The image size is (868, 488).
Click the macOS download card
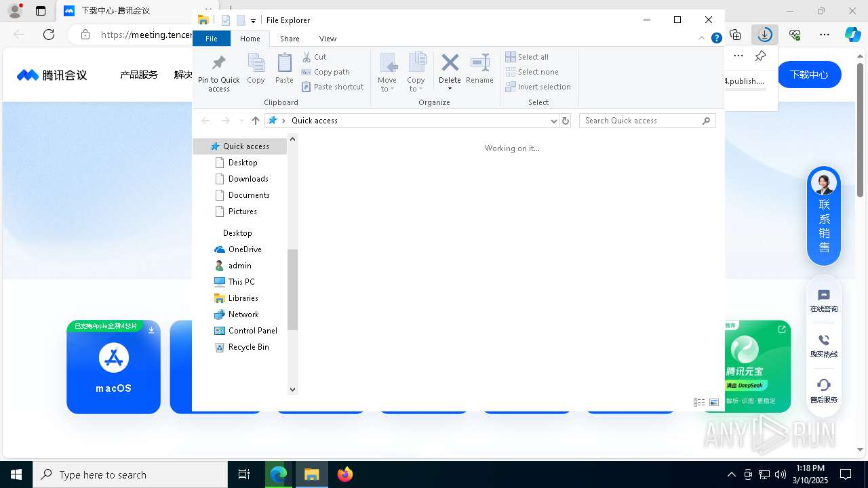tap(113, 367)
